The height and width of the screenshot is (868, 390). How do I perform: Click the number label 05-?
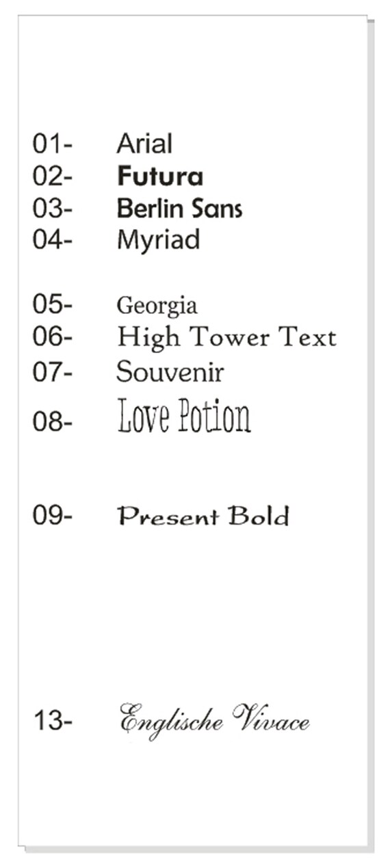[52, 304]
